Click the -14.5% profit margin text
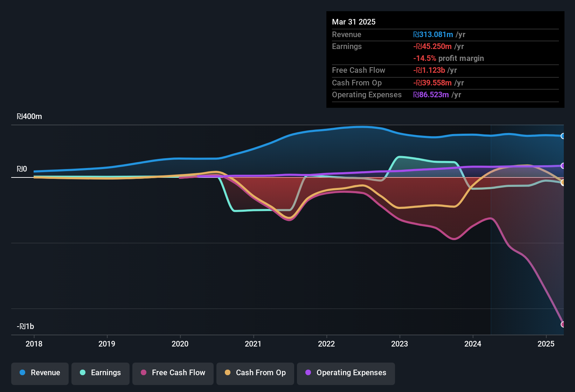 tap(449, 58)
